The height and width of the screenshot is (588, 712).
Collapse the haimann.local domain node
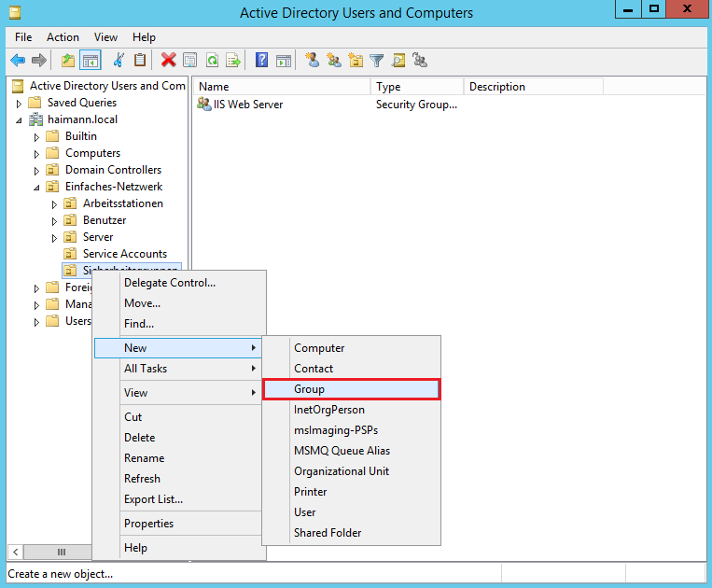pyautogui.click(x=19, y=120)
